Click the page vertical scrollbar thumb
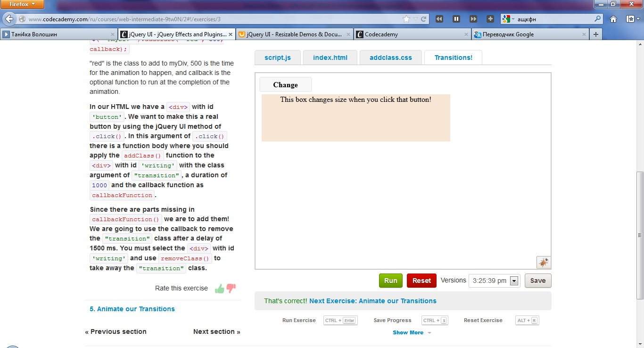Viewport: 644px width, 348px height. [x=640, y=236]
